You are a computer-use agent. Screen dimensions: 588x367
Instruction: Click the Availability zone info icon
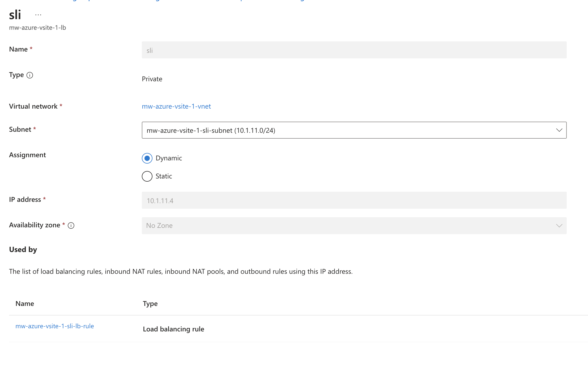tap(71, 225)
